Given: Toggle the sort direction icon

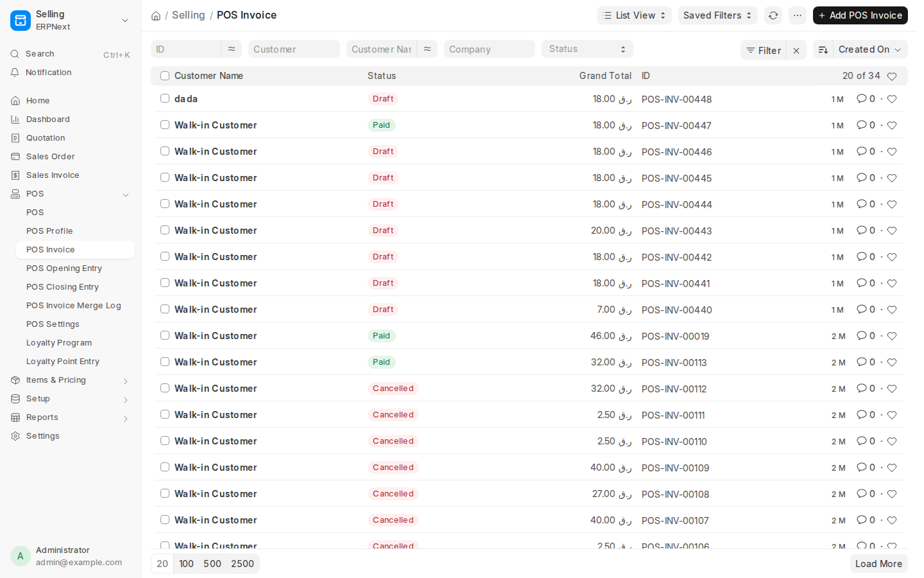Looking at the screenshot, I should [x=823, y=49].
